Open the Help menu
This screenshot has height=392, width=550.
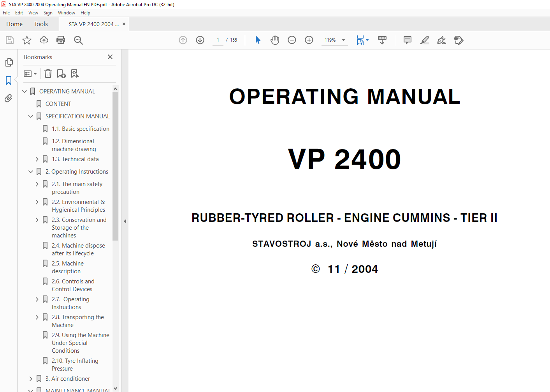click(85, 13)
